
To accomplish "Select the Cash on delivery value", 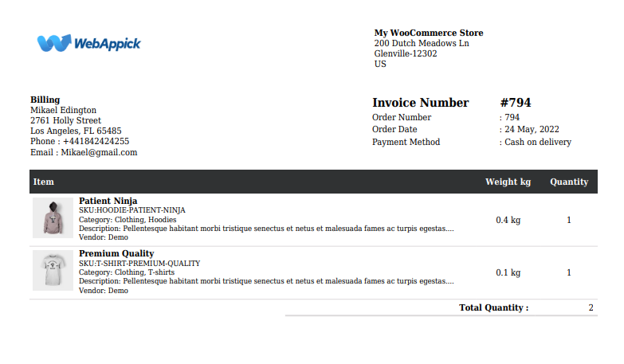I will pyautogui.click(x=538, y=142).
